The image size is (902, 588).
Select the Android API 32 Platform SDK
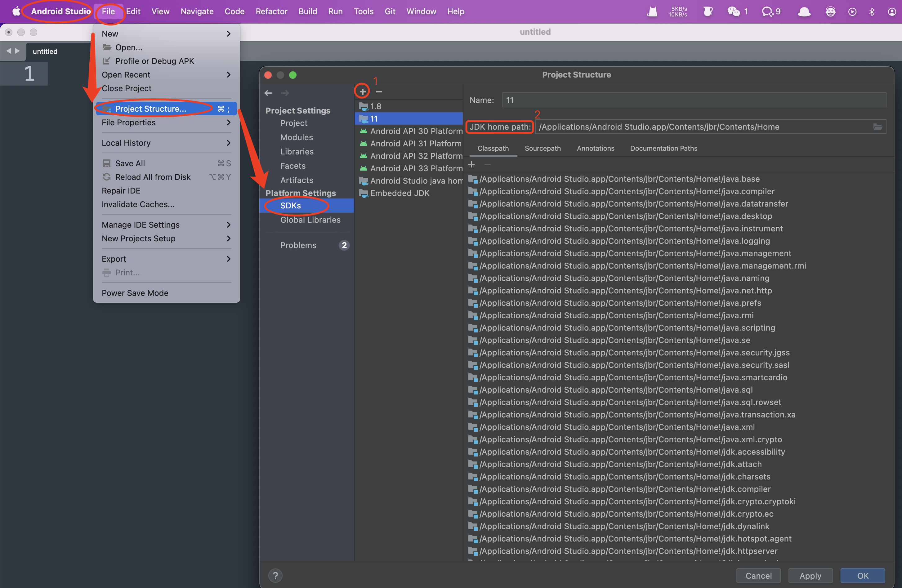pyautogui.click(x=409, y=156)
